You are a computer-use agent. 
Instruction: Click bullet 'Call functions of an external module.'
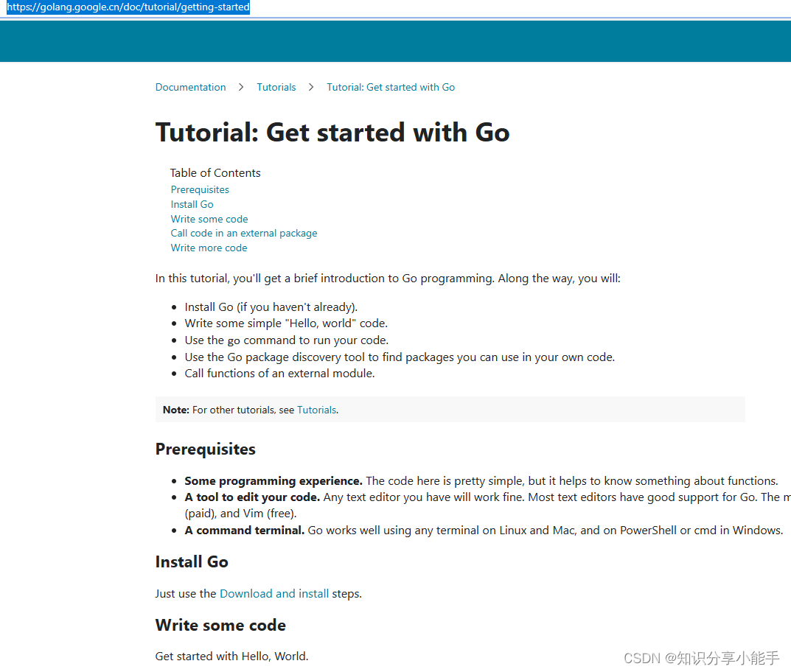click(x=279, y=374)
